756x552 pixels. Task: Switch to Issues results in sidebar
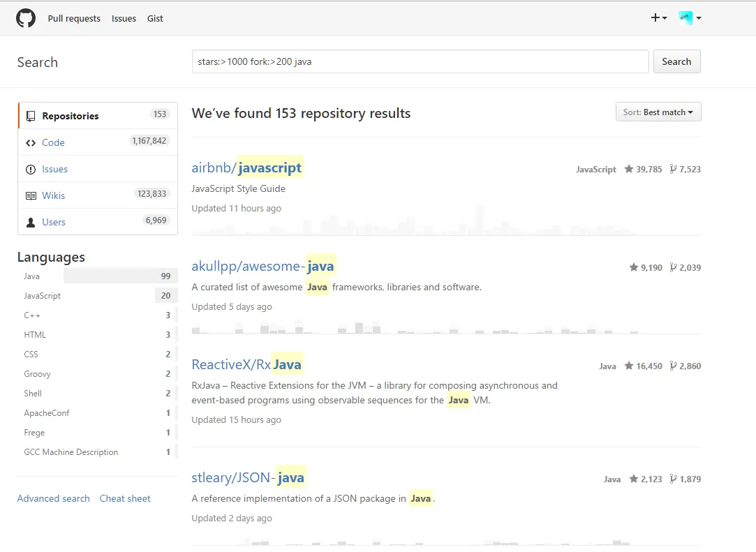tap(98, 169)
